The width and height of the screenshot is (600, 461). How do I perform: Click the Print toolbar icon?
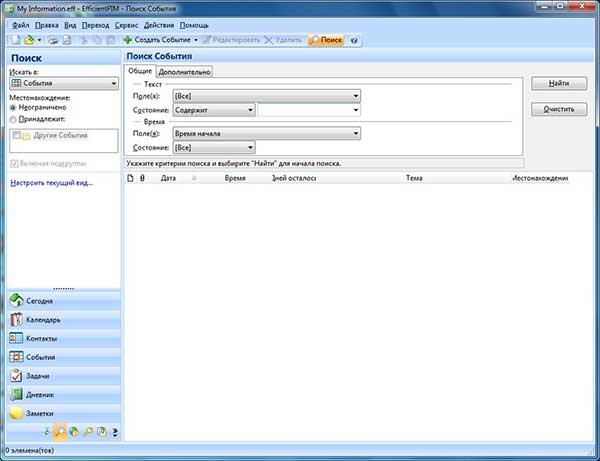click(53, 40)
